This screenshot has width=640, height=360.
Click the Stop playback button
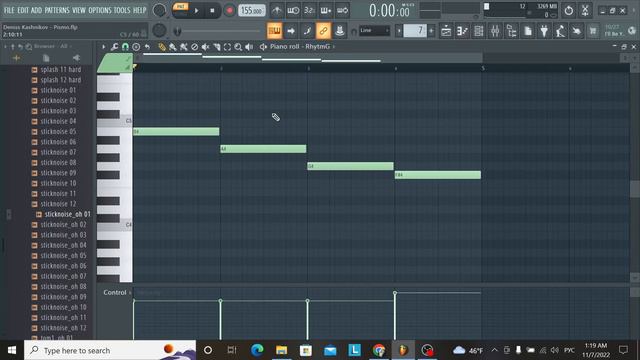(x=212, y=11)
